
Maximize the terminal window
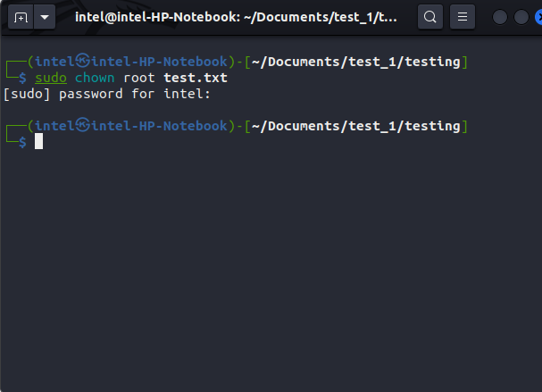tap(520, 17)
